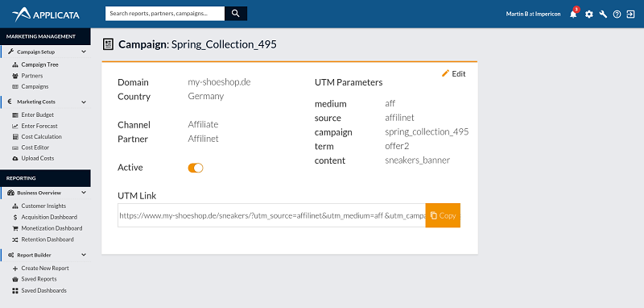Click the campaign value spring_collection_495
Screen dimensions: 644x308
coord(427,132)
